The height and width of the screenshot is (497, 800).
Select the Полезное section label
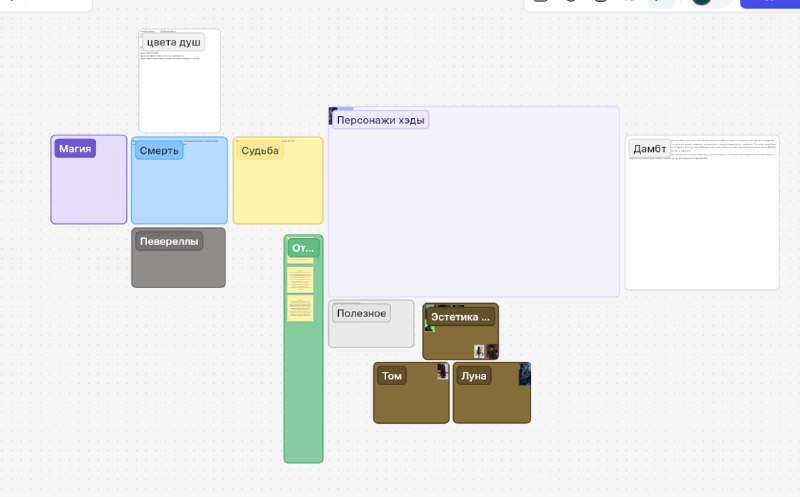(x=361, y=313)
